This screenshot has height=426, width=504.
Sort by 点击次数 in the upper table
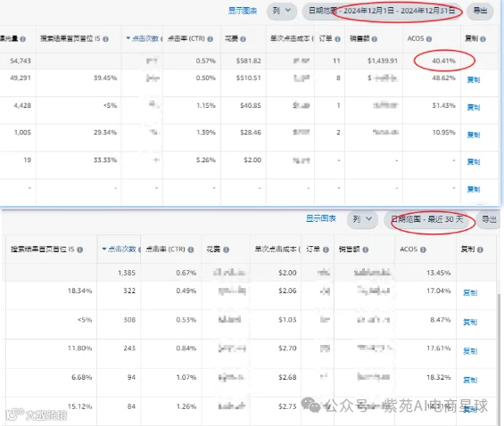coord(143,38)
